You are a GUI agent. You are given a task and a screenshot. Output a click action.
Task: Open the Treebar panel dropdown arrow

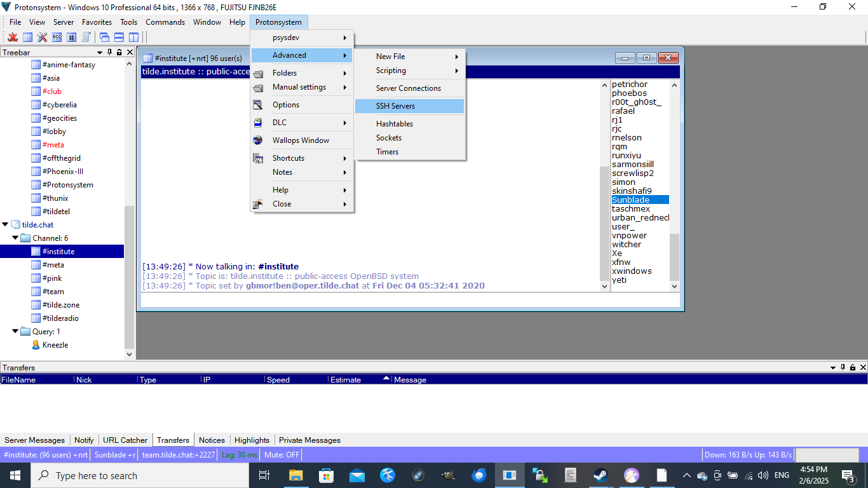[x=100, y=53]
